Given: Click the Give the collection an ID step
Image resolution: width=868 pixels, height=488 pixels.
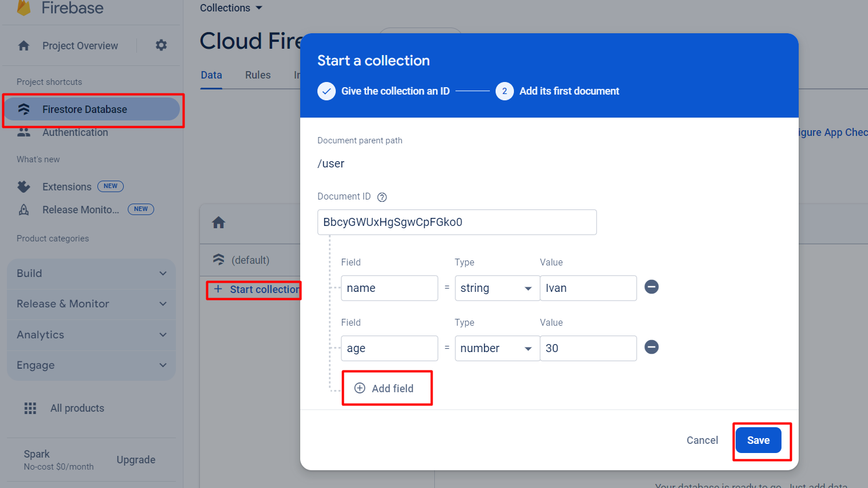Looking at the screenshot, I should (x=395, y=91).
